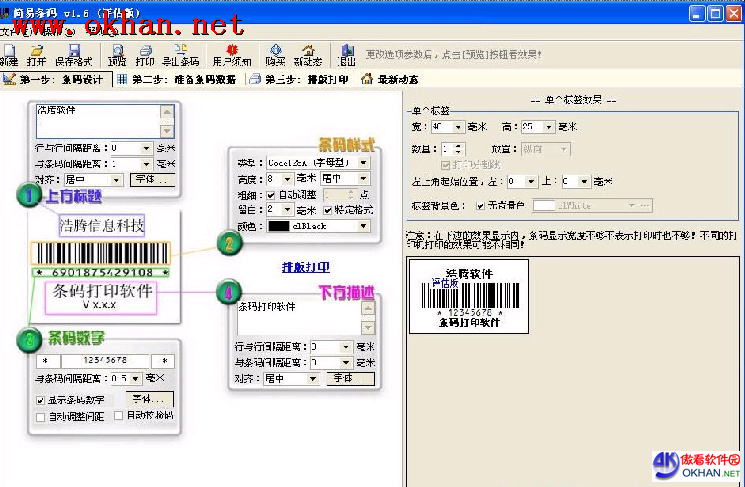
Task: Click the 12345678 barcode number field
Action: [105, 361]
